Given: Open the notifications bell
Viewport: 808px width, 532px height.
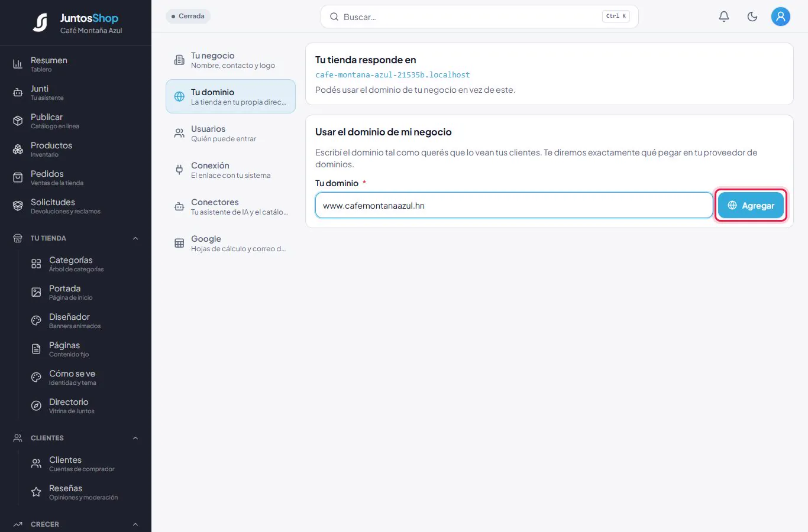Looking at the screenshot, I should click(x=724, y=17).
